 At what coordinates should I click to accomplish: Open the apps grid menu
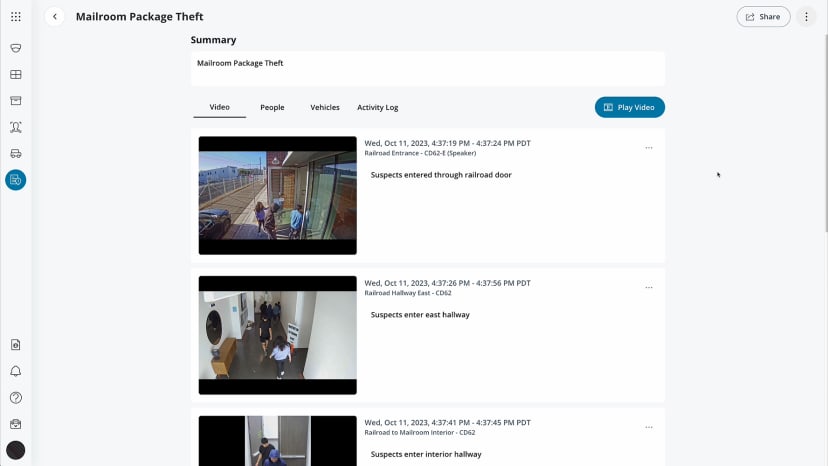[16, 17]
